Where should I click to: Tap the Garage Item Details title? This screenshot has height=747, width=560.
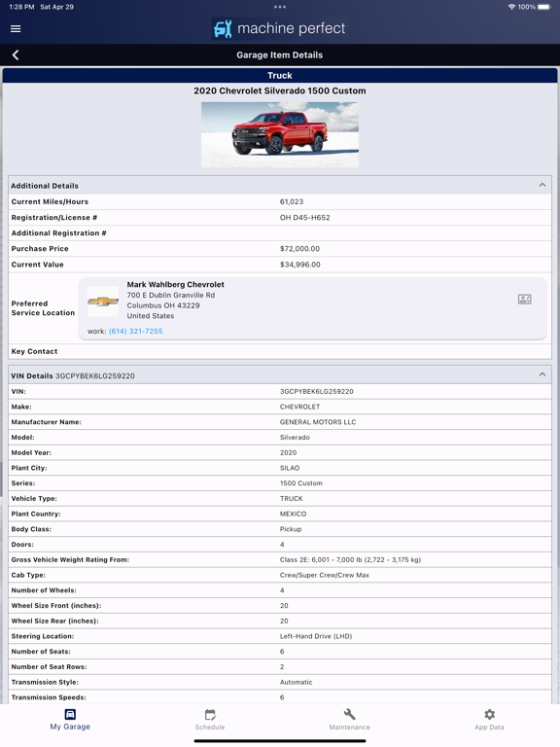point(280,55)
